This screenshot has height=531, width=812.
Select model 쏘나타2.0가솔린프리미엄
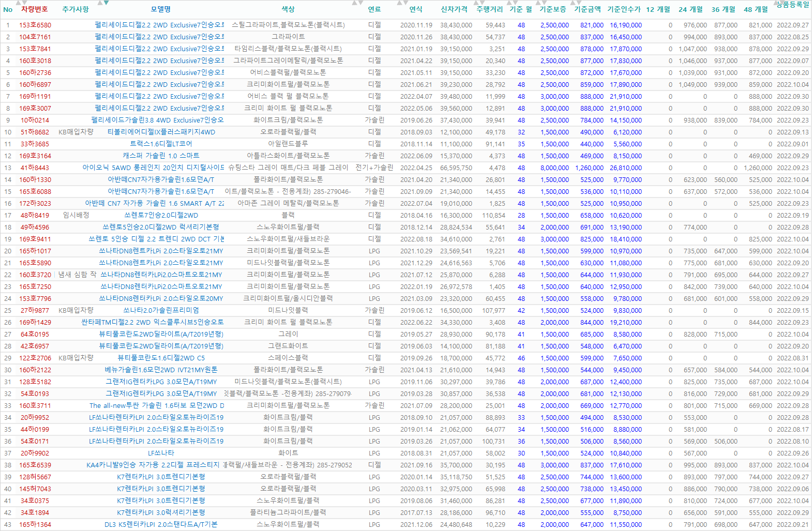coord(161,310)
